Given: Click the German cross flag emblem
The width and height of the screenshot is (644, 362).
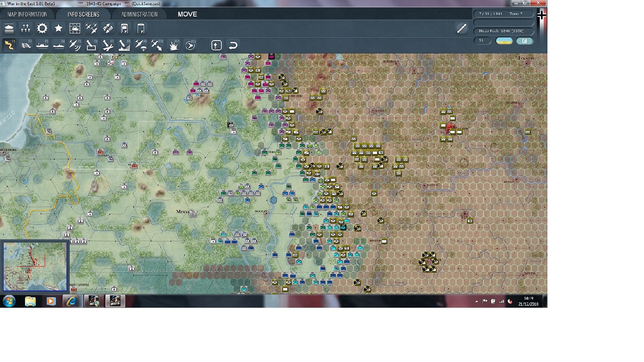Looking at the screenshot, I should point(541,15).
